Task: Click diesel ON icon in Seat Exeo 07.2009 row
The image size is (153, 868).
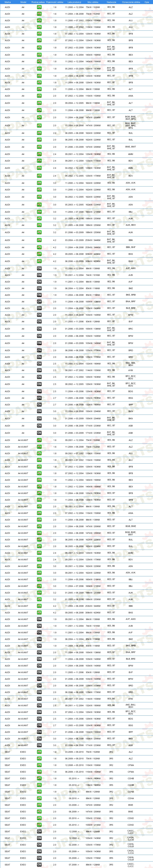Action: click(x=39, y=865)
